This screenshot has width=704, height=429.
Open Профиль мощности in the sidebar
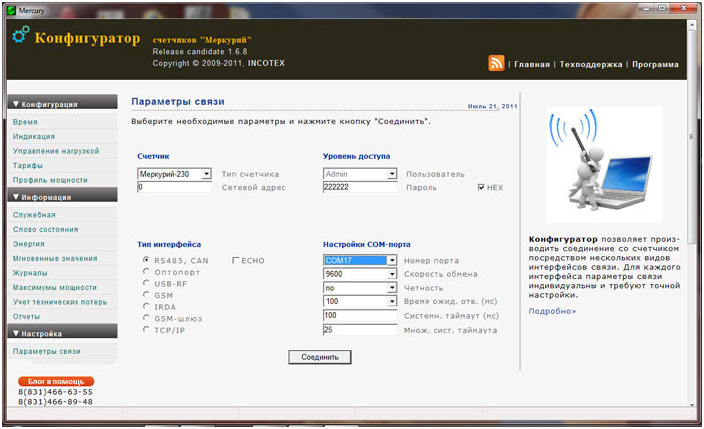tap(50, 180)
